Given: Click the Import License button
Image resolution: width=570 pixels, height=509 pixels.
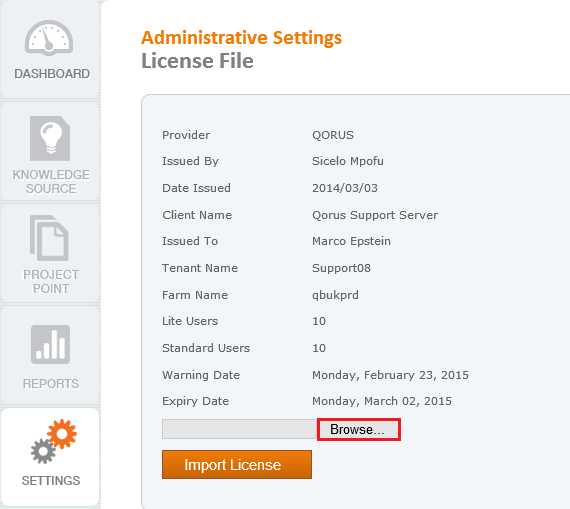Looking at the screenshot, I should pyautogui.click(x=237, y=465).
